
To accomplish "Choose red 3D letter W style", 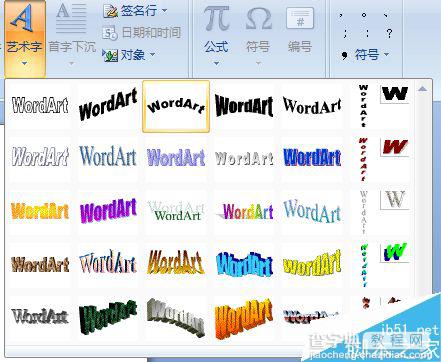I will 395,147.
